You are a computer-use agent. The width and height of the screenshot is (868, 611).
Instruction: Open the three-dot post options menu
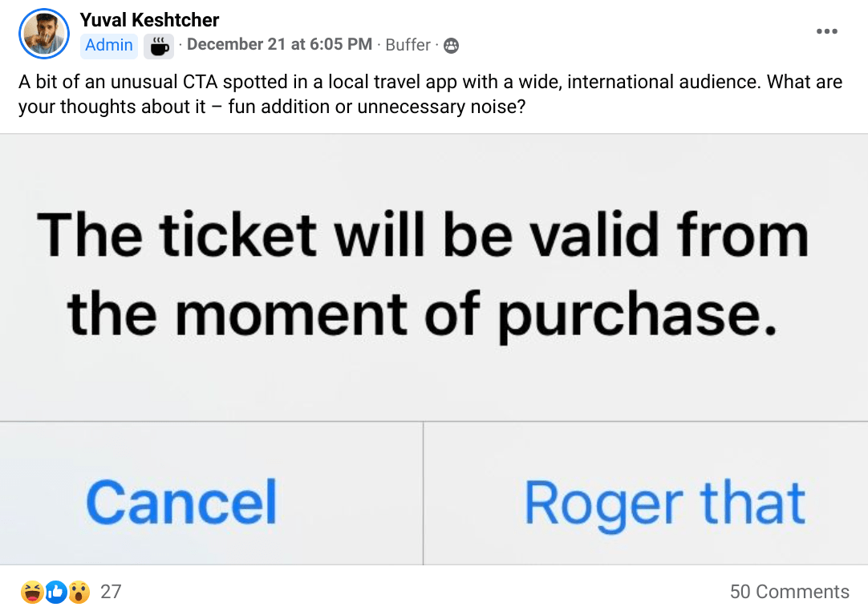(x=826, y=31)
